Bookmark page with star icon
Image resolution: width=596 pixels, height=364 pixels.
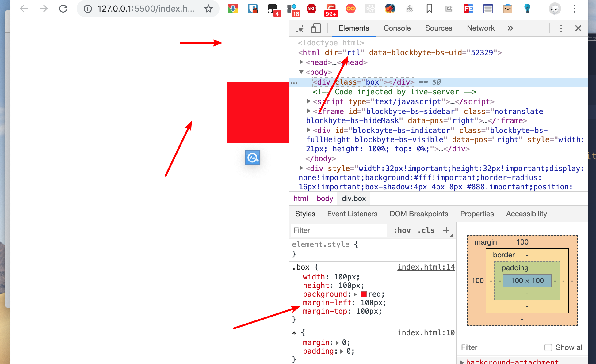coord(208,9)
